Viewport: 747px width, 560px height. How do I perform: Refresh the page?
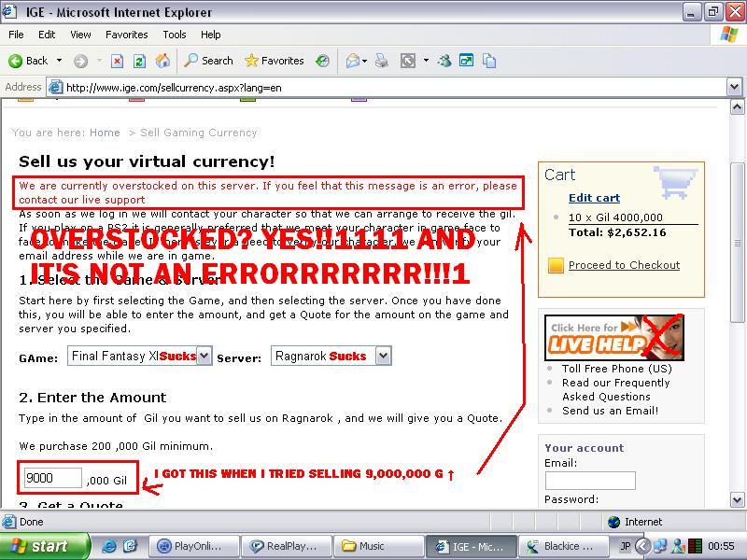[139, 61]
